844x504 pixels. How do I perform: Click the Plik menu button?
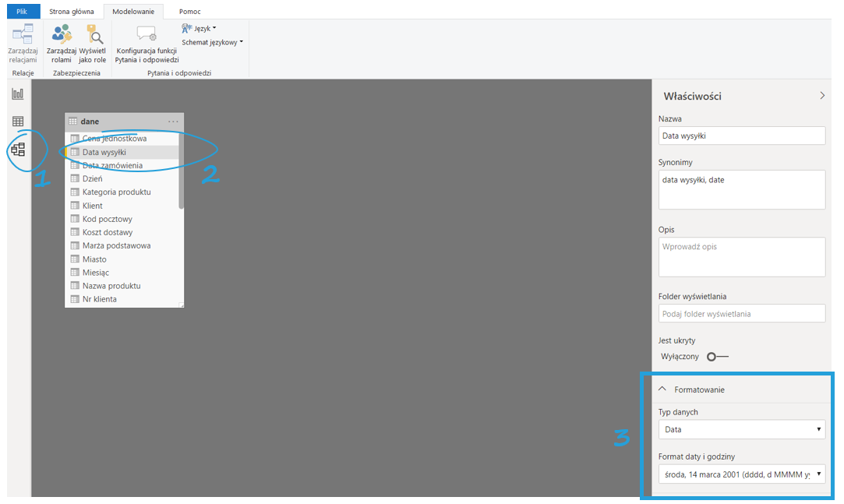click(x=22, y=12)
